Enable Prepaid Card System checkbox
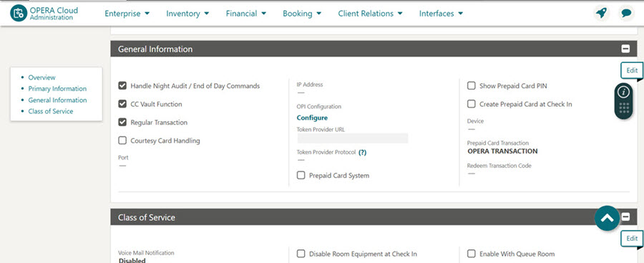Viewport: 644px width, 263px height. tap(301, 176)
